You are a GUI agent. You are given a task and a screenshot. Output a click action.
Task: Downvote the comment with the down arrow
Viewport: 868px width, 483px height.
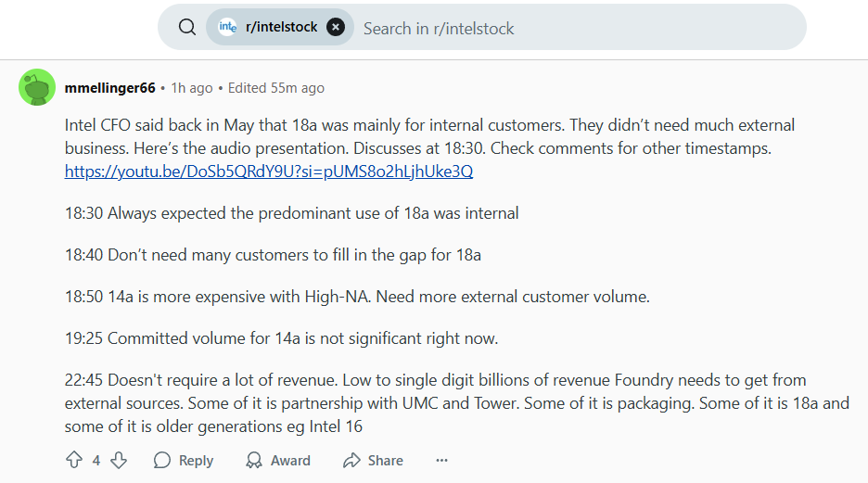[x=119, y=460]
